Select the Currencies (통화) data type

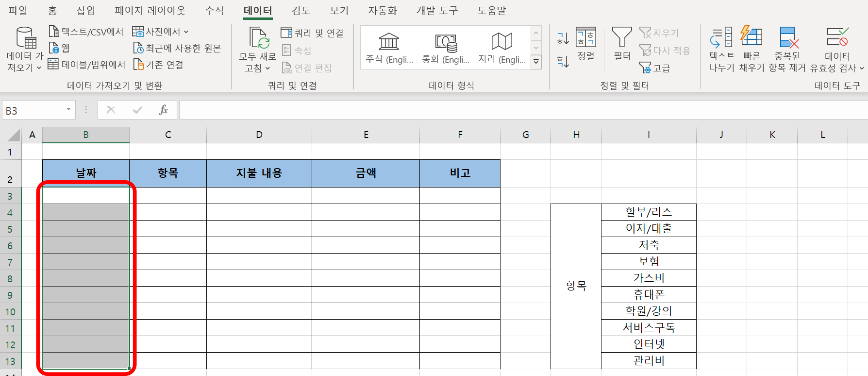(x=446, y=48)
